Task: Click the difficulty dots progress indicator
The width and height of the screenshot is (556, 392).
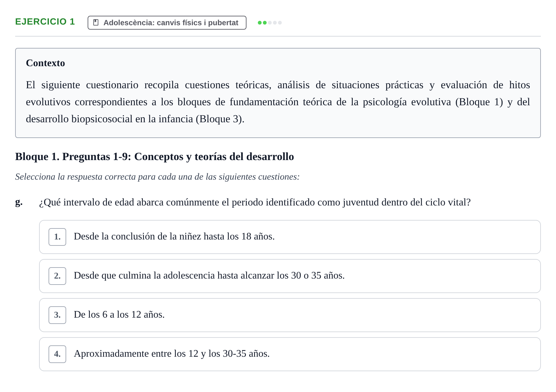Action: click(x=269, y=23)
